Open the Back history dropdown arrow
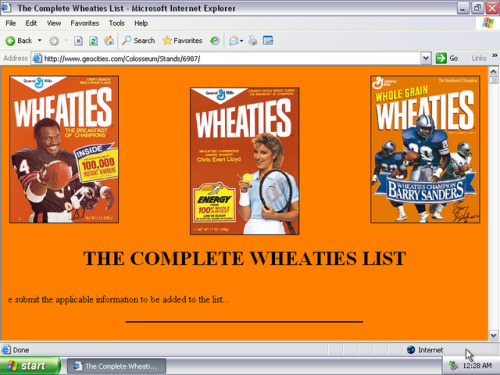 tap(40, 41)
